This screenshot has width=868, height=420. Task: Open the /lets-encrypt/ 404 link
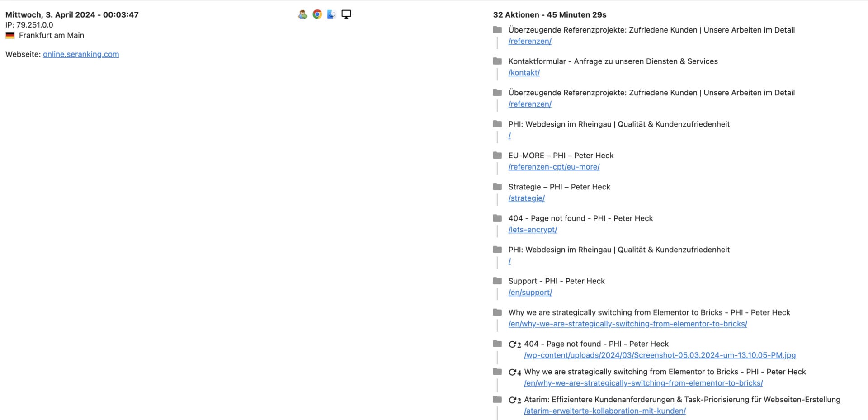(x=533, y=230)
